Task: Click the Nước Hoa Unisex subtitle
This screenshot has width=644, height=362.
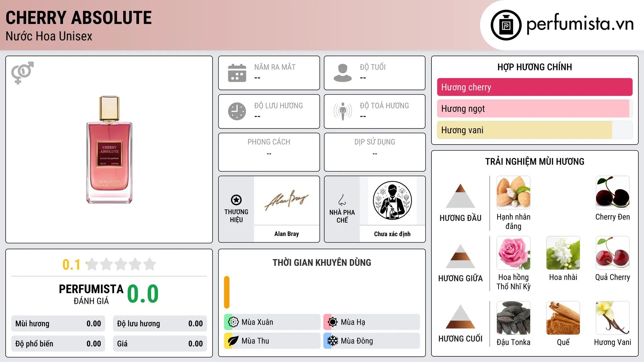Action: tap(49, 36)
